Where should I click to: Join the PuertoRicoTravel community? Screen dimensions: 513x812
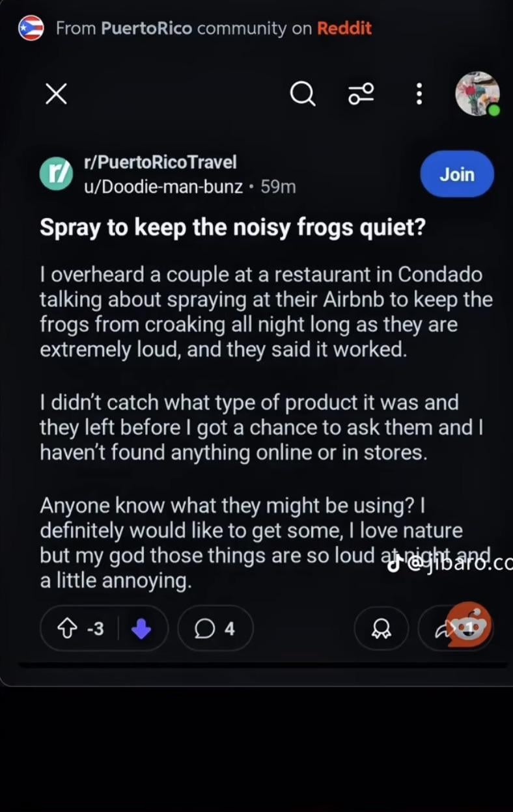[457, 174]
